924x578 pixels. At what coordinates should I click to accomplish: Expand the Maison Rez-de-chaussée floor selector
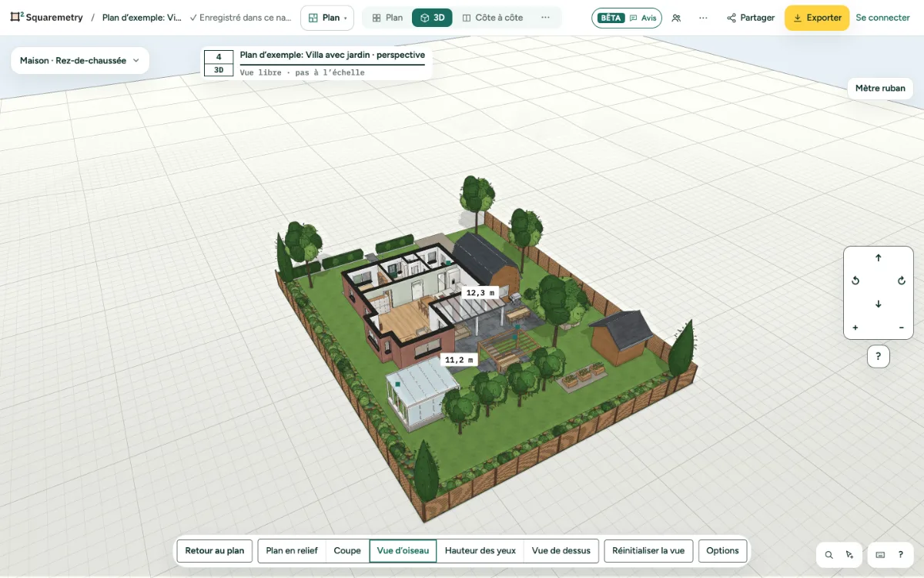pos(80,60)
